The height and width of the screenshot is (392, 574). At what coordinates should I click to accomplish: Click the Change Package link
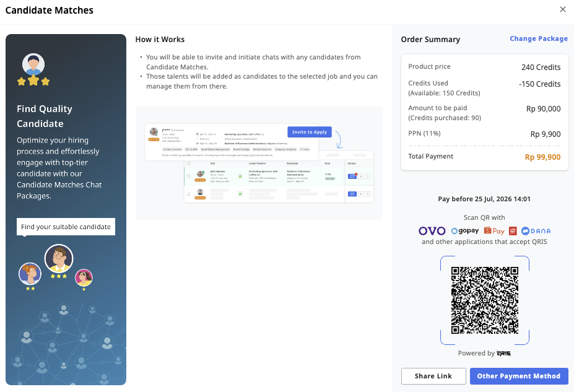point(539,39)
